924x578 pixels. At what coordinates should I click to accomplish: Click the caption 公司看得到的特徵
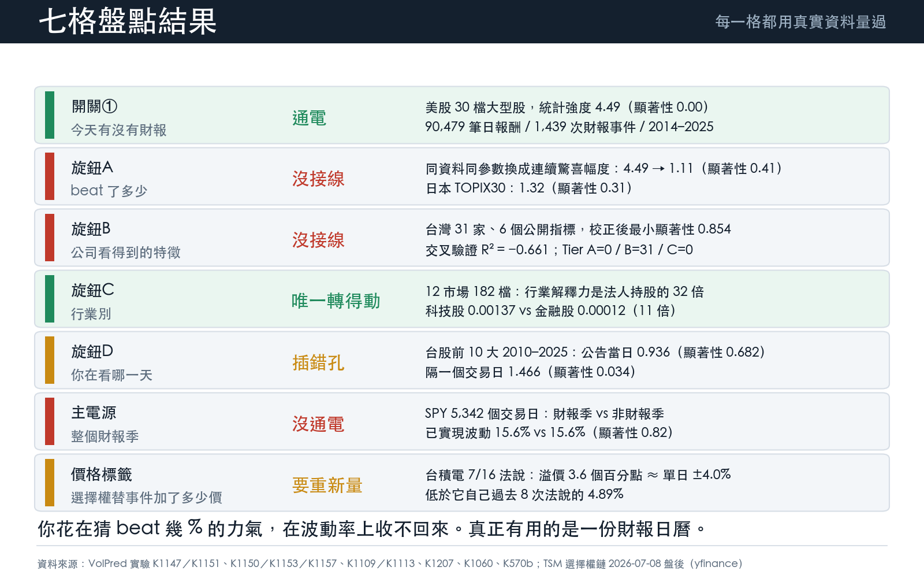point(126,253)
